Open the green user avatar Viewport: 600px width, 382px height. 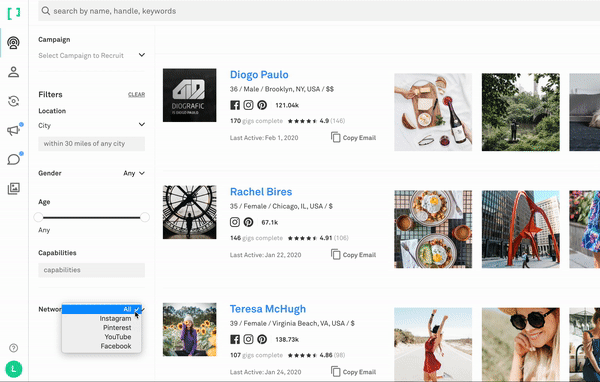pyautogui.click(x=14, y=369)
